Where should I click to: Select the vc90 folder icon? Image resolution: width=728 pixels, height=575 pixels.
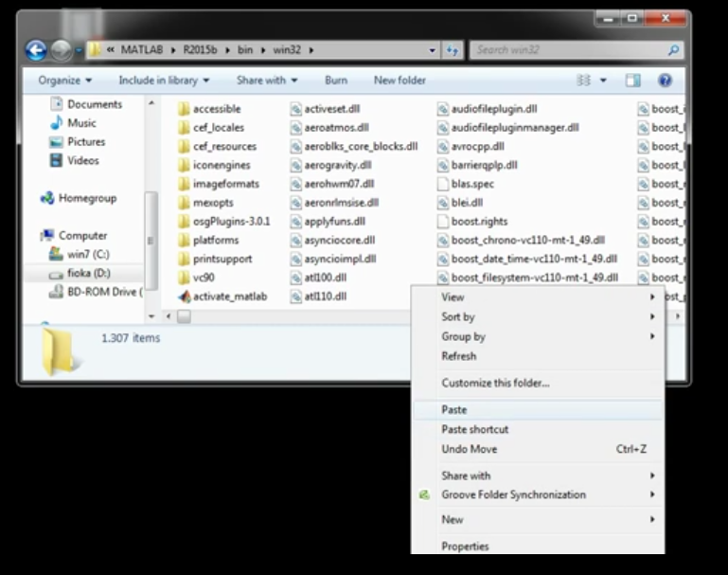[184, 278]
